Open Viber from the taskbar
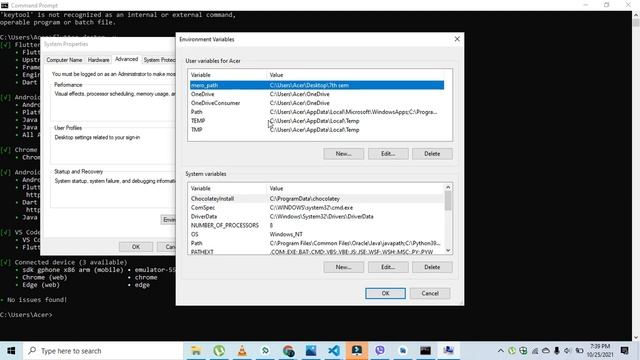640x360 pixels. (x=380, y=351)
